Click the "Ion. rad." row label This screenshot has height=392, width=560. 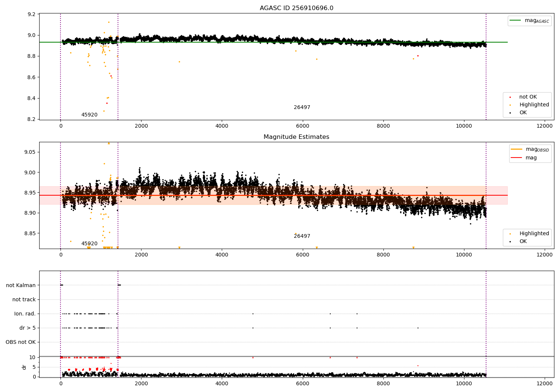pyautogui.click(x=25, y=314)
